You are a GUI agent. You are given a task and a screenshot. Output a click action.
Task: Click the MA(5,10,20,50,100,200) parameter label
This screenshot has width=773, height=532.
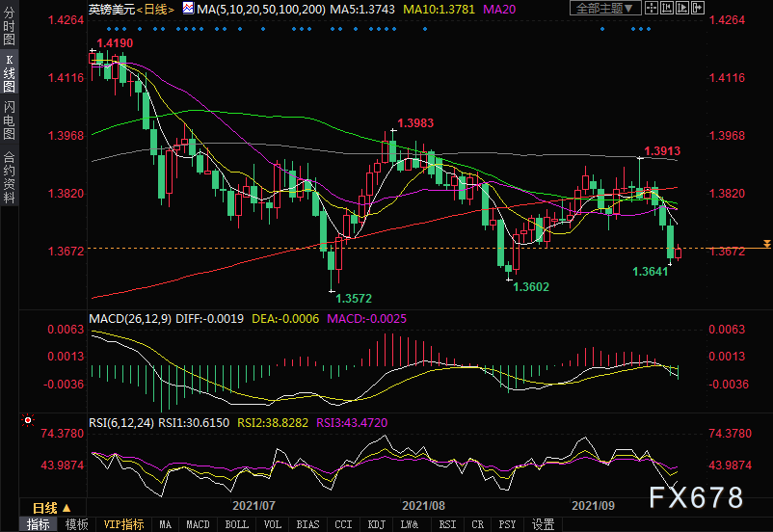point(261,9)
